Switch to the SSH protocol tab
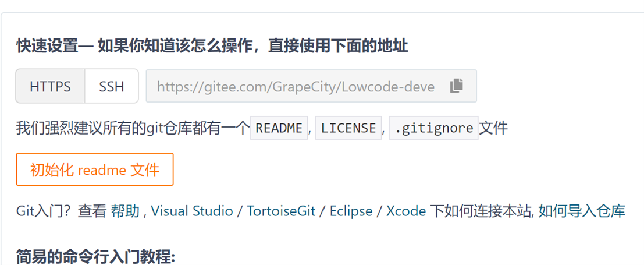 pyautogui.click(x=111, y=86)
